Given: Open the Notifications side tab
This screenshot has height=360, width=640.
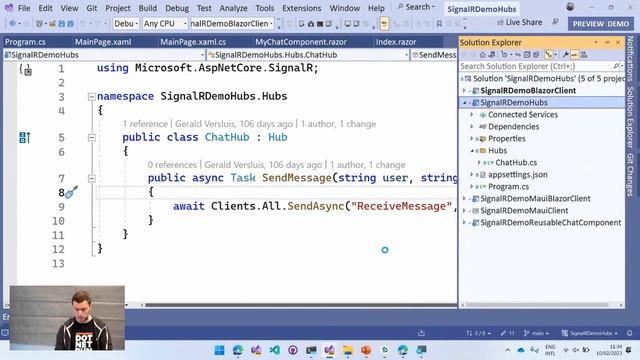Looking at the screenshot, I should pyautogui.click(x=630, y=58).
